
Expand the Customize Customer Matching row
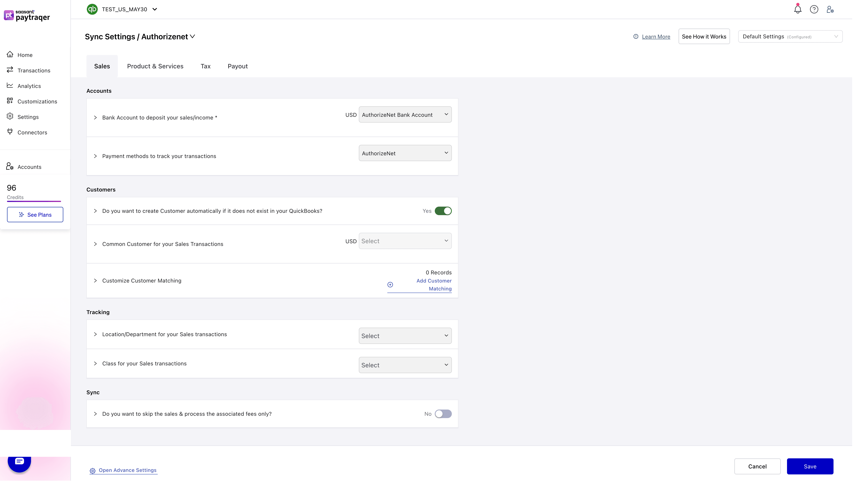95,281
